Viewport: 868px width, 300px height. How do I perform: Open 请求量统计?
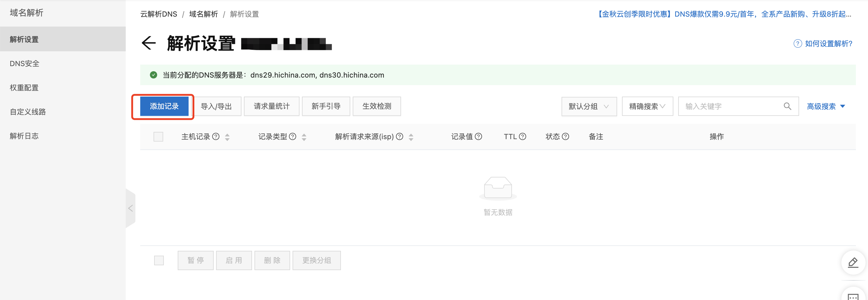pyautogui.click(x=272, y=106)
